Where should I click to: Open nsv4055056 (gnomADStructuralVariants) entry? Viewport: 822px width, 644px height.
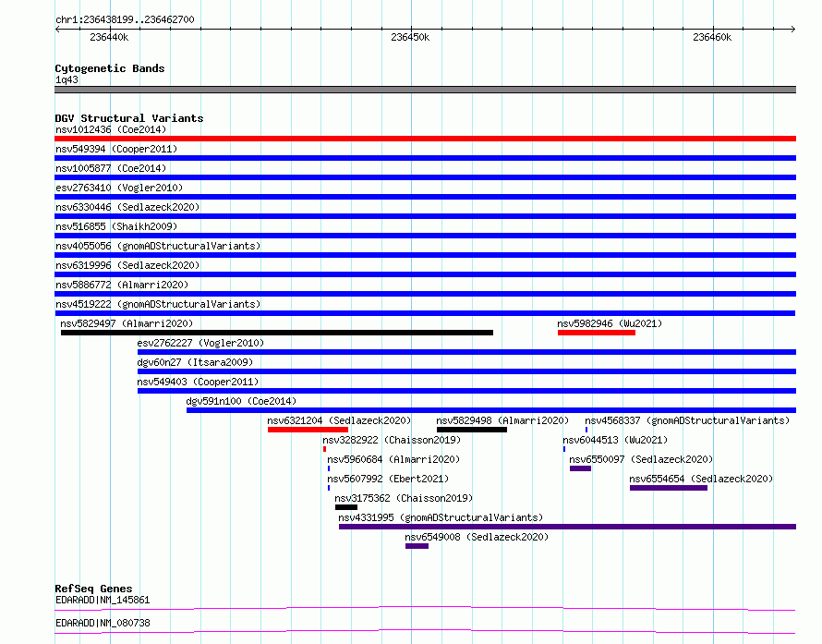coord(158,246)
